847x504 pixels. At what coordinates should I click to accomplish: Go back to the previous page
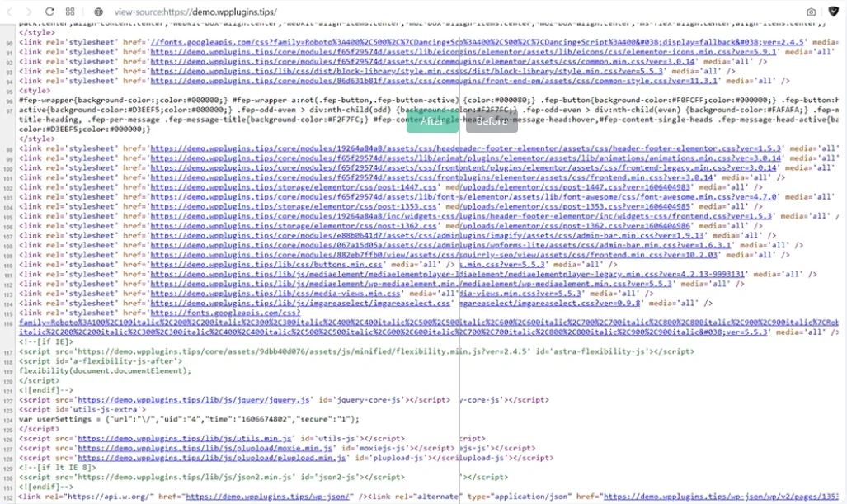[9, 12]
